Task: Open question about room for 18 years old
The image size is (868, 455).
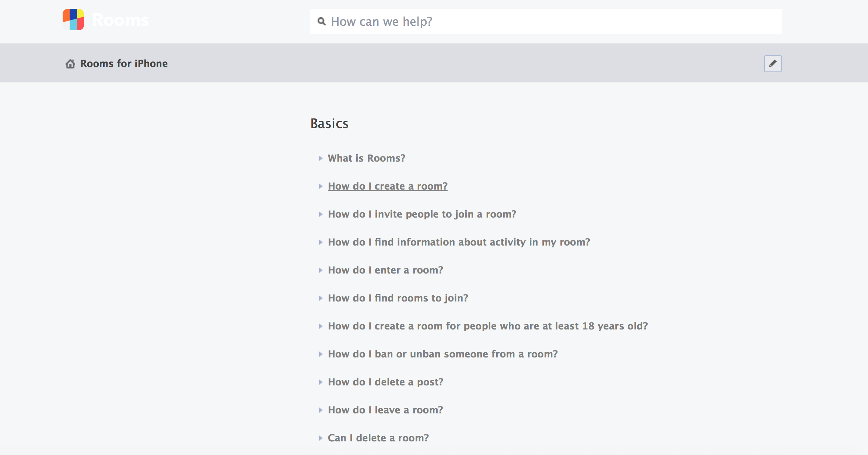Action: pyautogui.click(x=487, y=326)
